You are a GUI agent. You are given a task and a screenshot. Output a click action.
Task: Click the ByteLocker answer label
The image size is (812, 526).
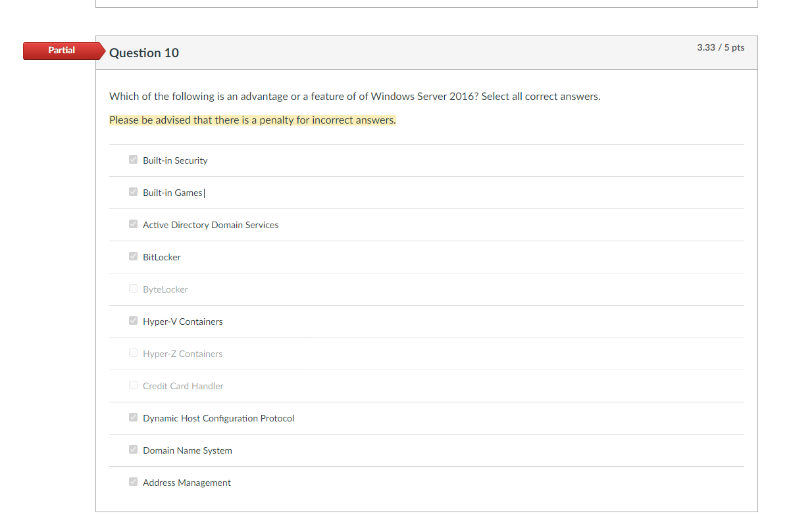point(165,289)
